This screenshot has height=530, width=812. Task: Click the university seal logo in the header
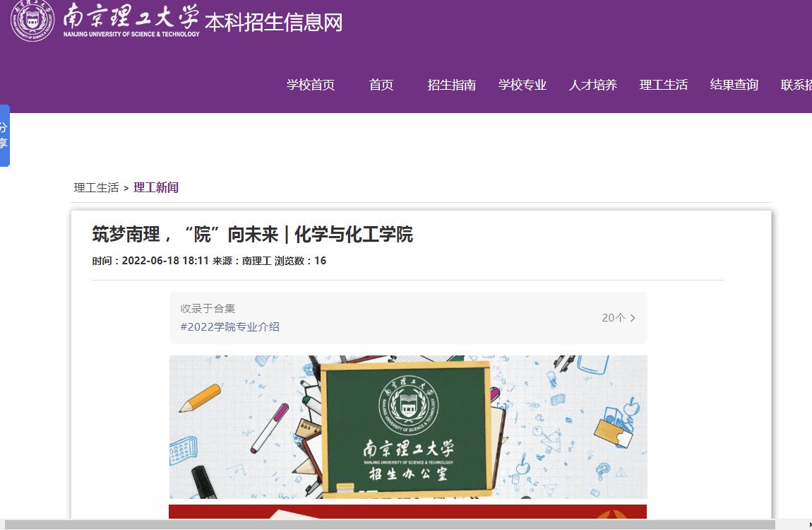[x=32, y=20]
